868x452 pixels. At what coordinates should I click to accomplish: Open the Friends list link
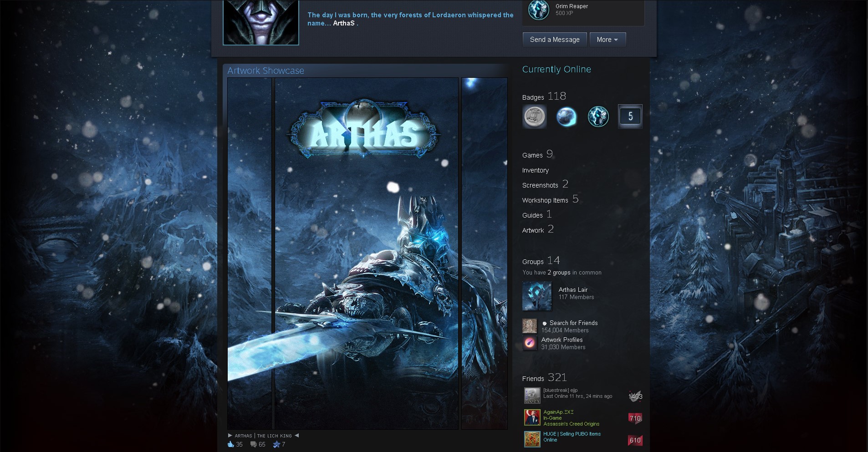click(x=533, y=379)
